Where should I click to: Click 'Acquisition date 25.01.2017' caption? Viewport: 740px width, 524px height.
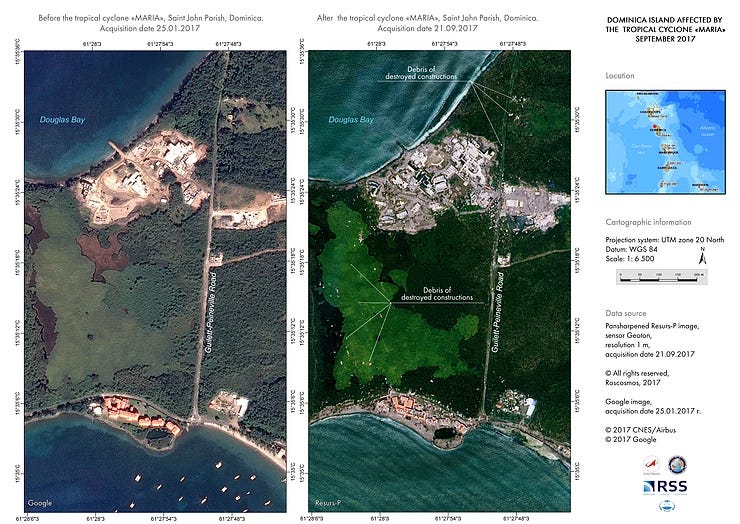click(x=150, y=28)
